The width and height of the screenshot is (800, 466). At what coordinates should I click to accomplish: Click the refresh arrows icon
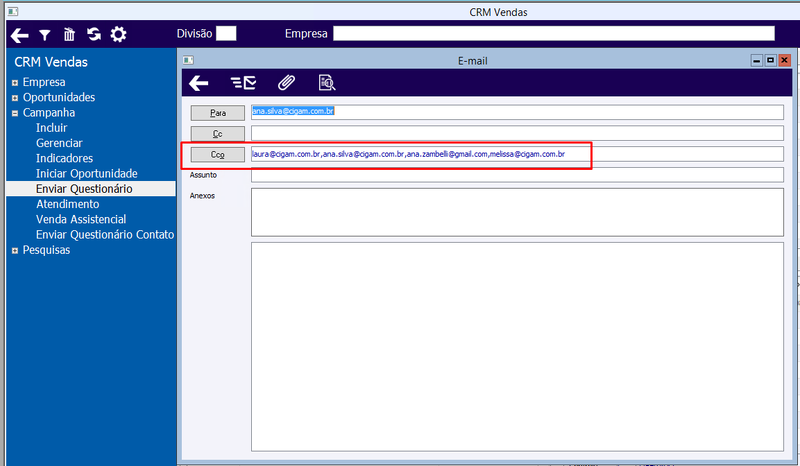click(94, 34)
